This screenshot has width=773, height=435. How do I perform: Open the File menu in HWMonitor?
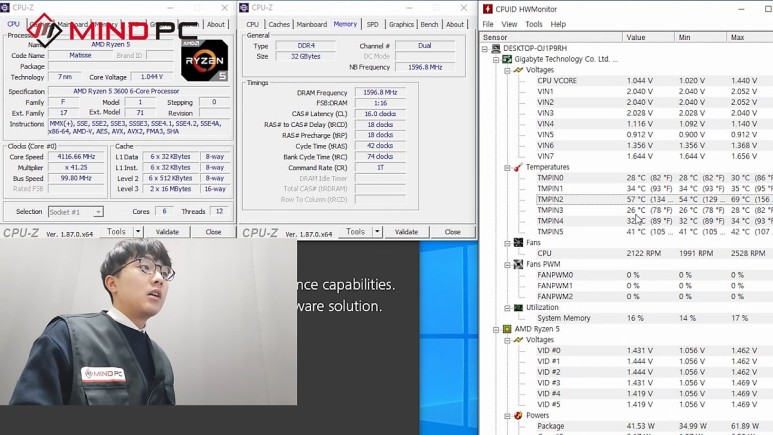click(x=488, y=24)
